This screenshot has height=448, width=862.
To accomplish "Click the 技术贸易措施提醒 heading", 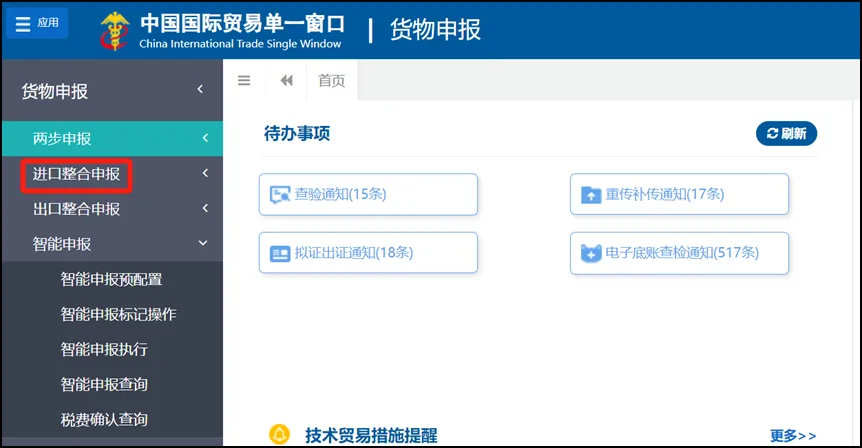I will [371, 435].
